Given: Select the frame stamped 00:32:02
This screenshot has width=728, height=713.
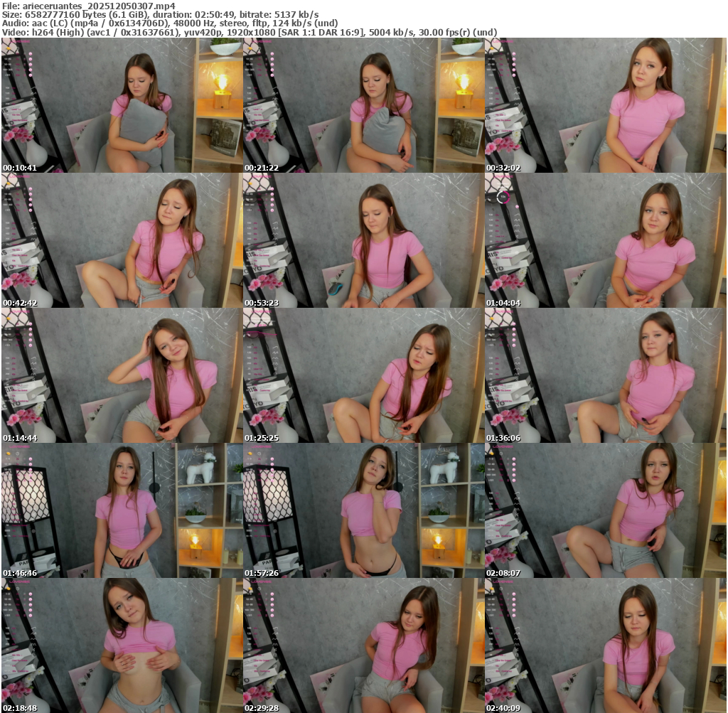Looking at the screenshot, I should coord(606,105).
